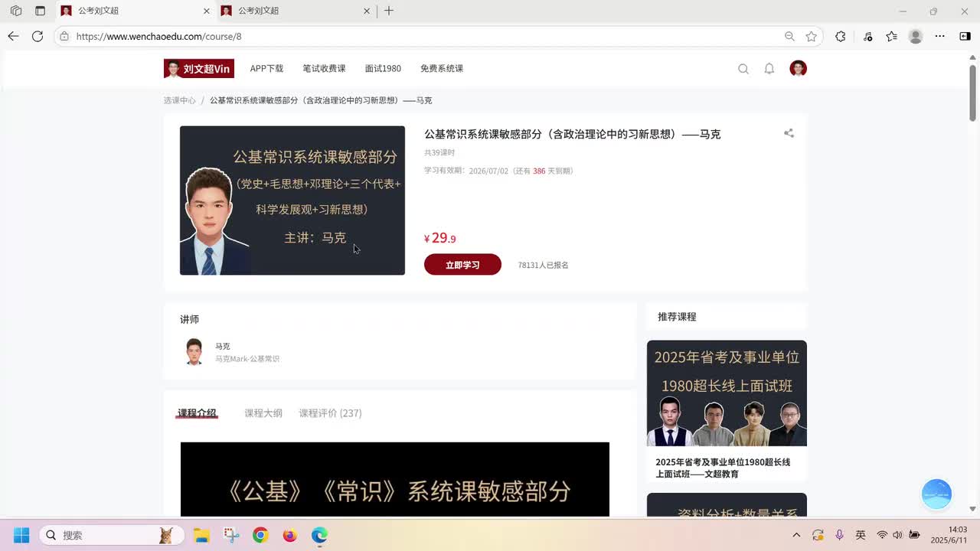Open 2025年省考及事业单位1980超长线上面试班 title link

click(x=723, y=468)
